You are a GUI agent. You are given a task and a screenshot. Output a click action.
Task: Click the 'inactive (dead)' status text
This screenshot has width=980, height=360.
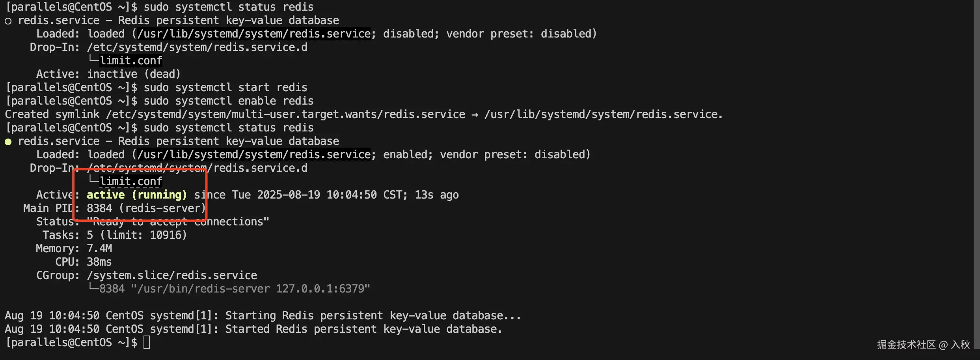133,74
